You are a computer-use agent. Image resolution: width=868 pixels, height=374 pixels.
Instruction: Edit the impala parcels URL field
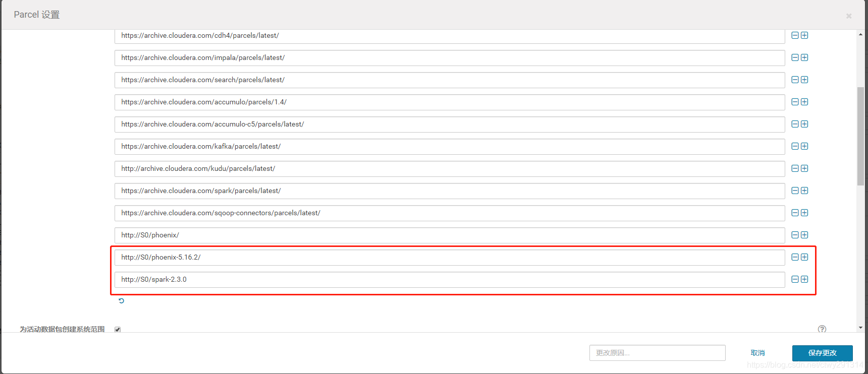click(x=450, y=58)
